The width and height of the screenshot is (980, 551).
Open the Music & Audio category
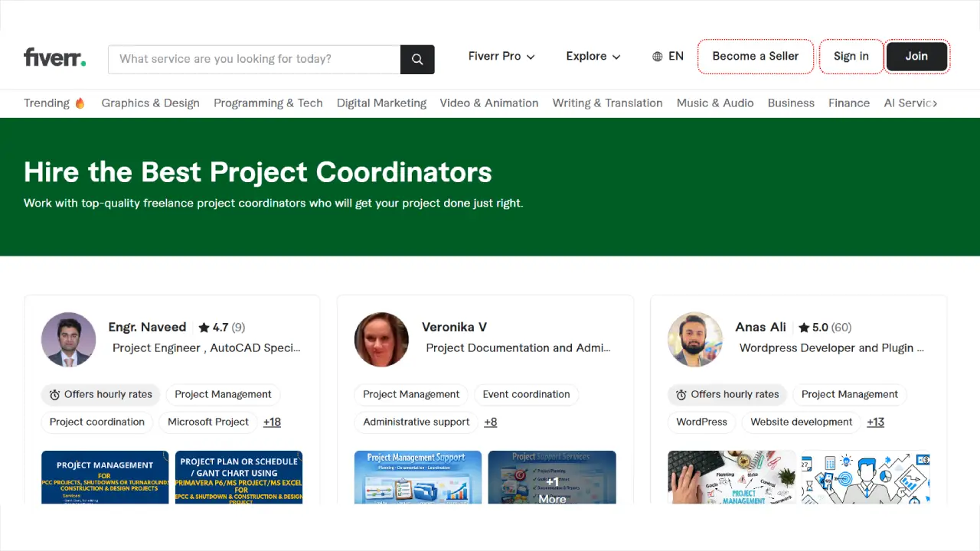715,103
